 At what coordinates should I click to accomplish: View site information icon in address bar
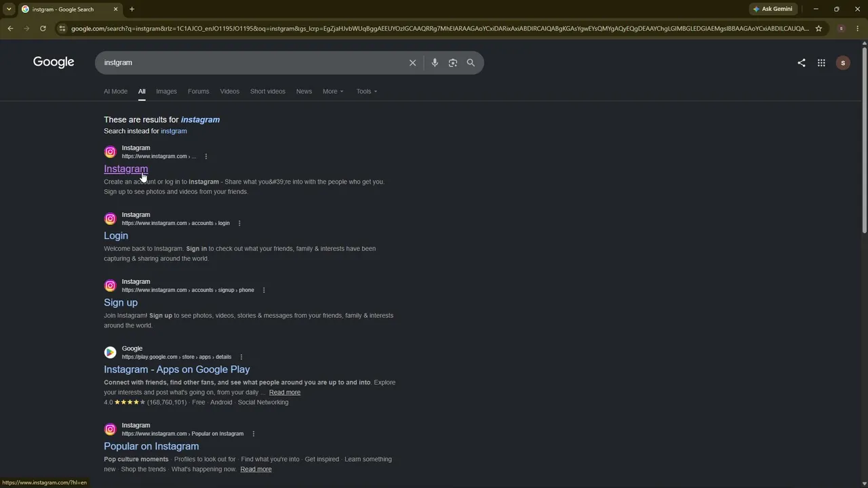(x=62, y=28)
